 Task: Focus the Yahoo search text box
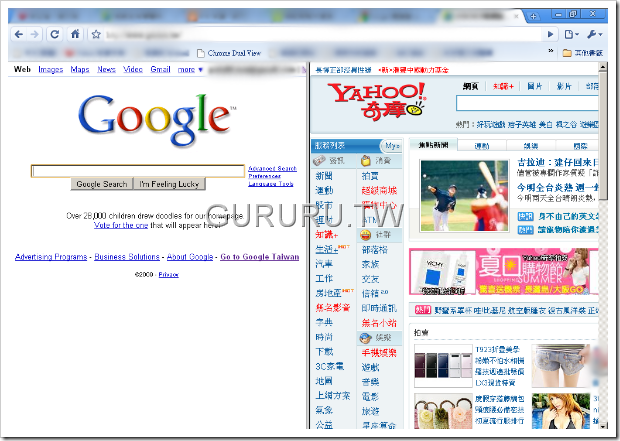pos(527,103)
